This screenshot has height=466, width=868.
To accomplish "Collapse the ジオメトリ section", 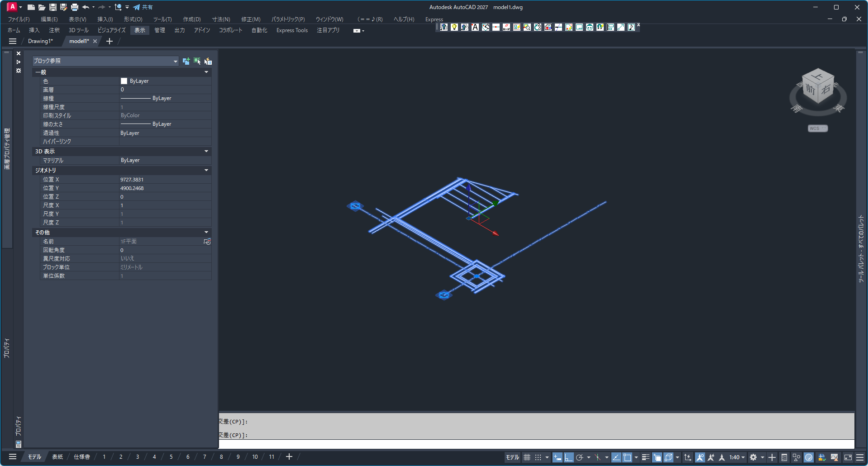I will click(x=206, y=171).
